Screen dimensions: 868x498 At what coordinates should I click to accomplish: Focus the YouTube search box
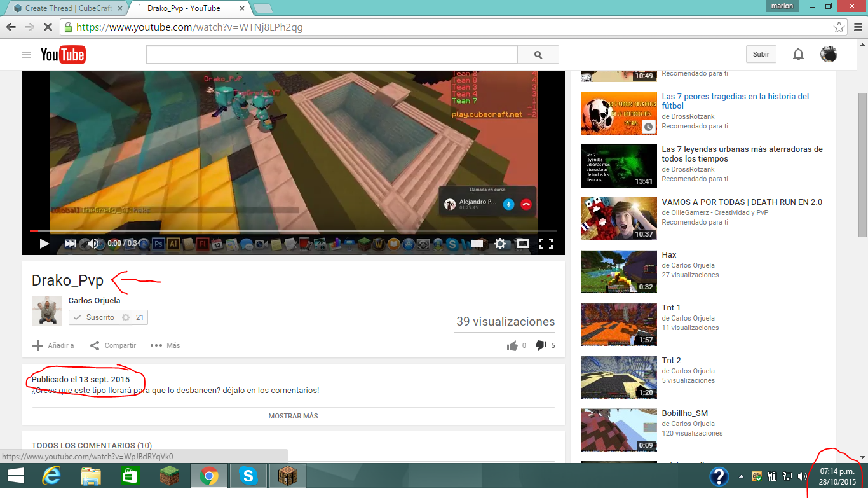(332, 55)
